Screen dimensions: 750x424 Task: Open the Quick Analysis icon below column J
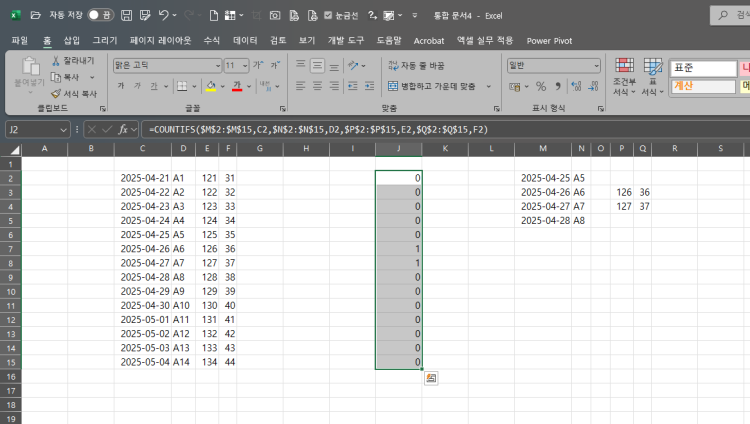point(430,378)
